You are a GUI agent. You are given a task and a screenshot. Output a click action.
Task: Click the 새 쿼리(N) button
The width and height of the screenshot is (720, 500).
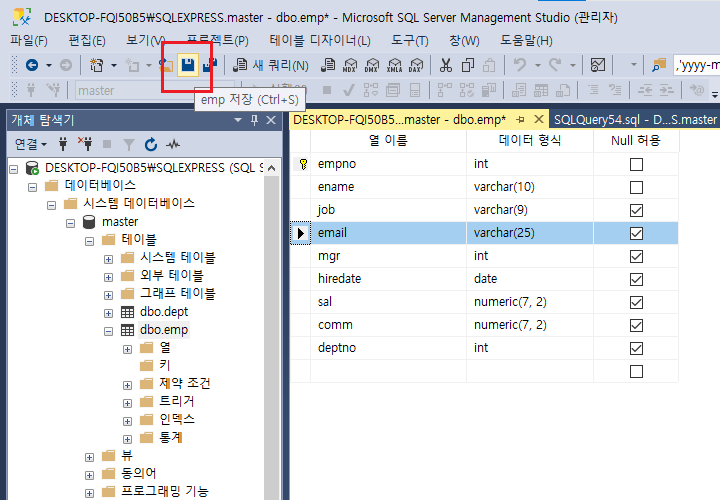[x=271, y=65]
